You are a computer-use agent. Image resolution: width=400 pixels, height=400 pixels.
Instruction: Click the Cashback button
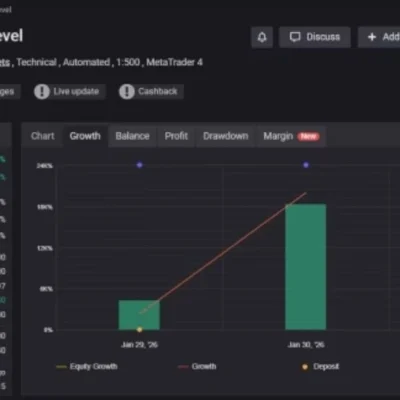tap(151, 92)
